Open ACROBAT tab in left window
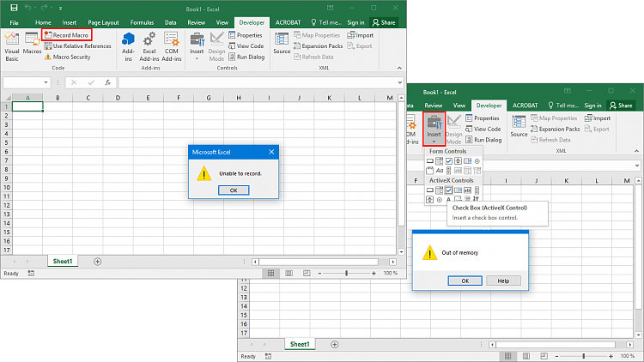 click(288, 22)
